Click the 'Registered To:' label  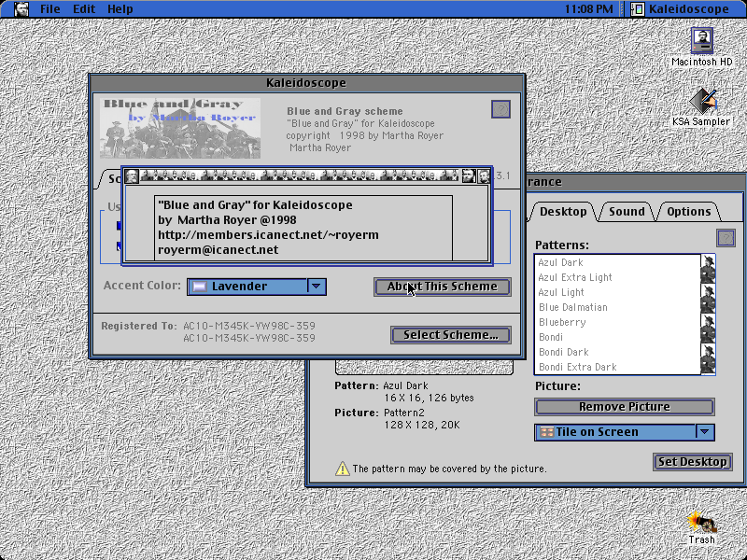138,326
